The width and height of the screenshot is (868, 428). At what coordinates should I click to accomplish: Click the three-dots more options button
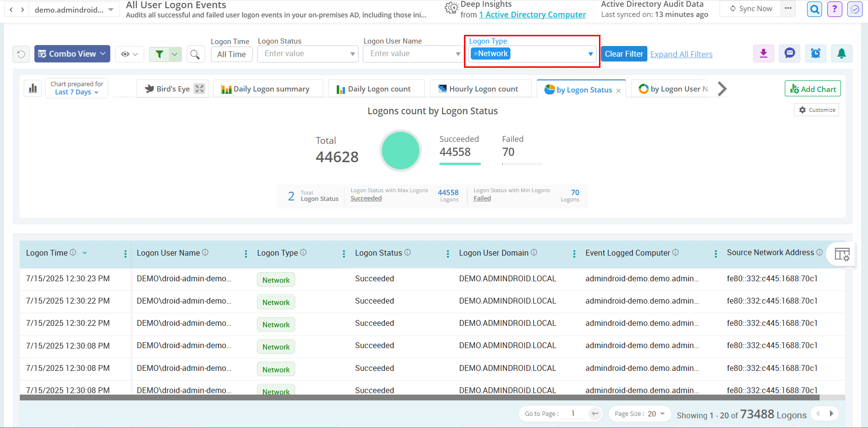click(x=788, y=8)
